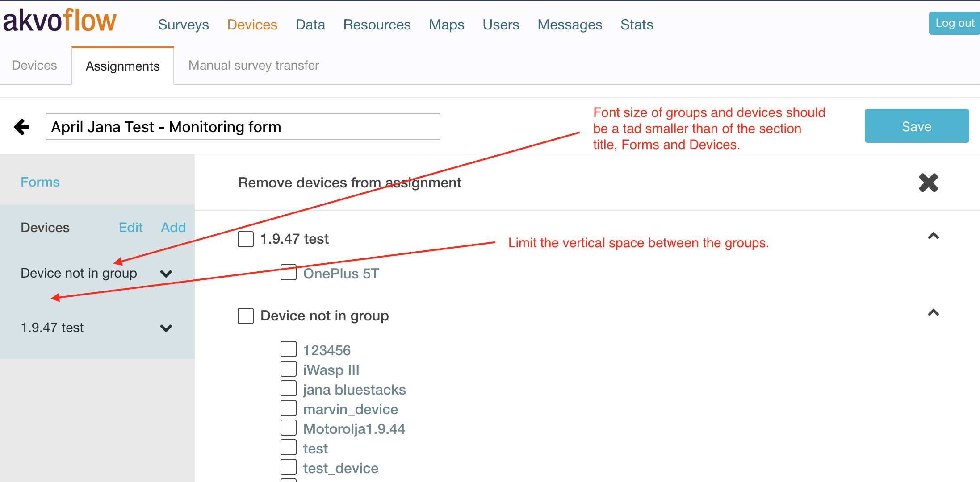
Task: Check the marvin_device entry
Action: [288, 407]
